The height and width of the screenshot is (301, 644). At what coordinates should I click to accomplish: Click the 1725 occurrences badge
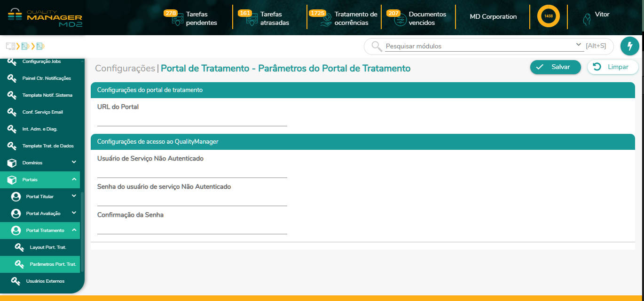click(x=317, y=13)
